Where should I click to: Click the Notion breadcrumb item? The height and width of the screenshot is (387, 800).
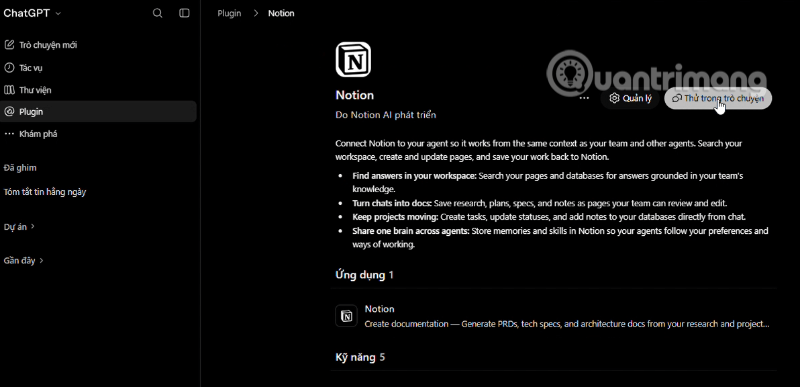pyautogui.click(x=281, y=13)
